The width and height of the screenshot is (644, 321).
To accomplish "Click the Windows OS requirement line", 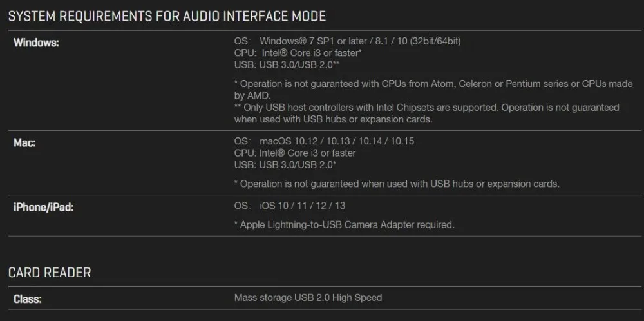I will click(348, 41).
